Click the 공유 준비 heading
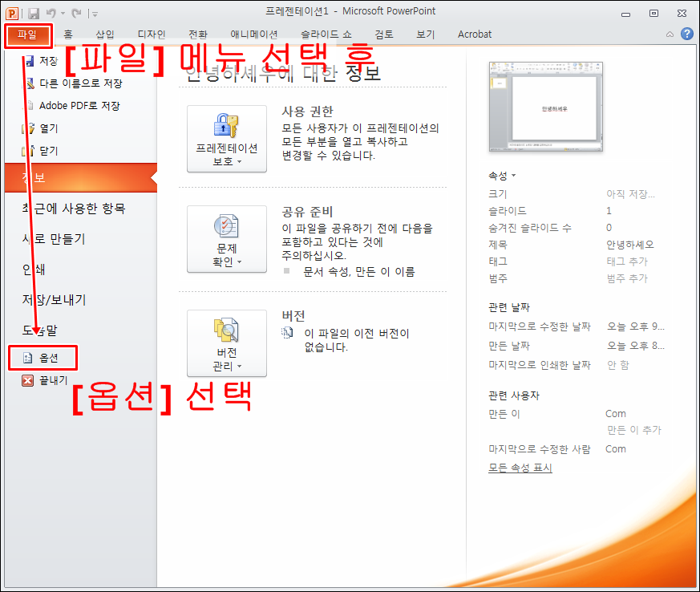Viewport: 700px width, 592px height. point(308,212)
